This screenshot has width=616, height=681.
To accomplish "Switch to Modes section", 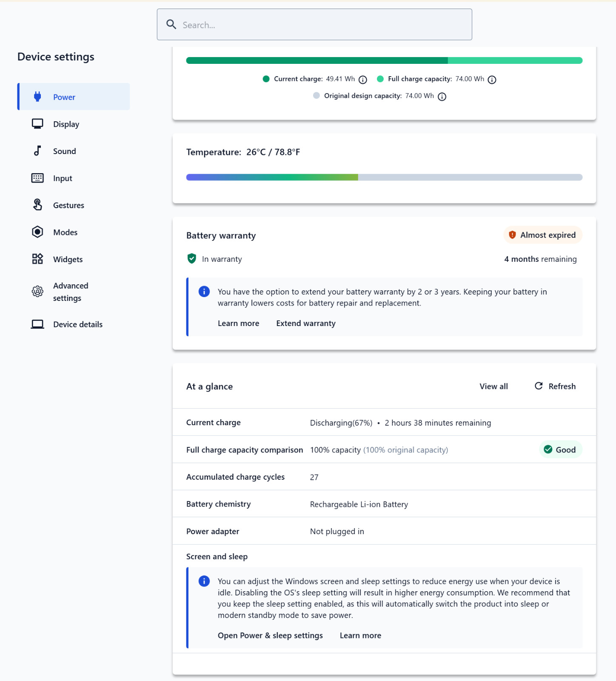I will pyautogui.click(x=74, y=232).
